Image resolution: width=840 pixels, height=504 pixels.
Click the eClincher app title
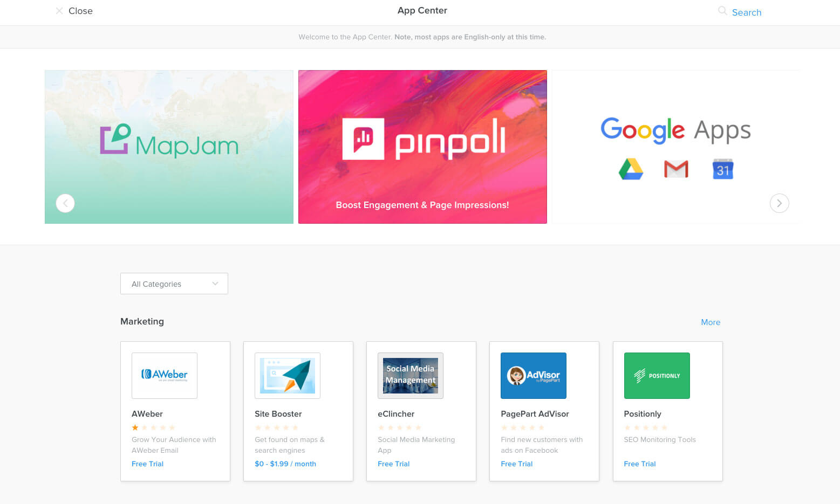pyautogui.click(x=396, y=414)
